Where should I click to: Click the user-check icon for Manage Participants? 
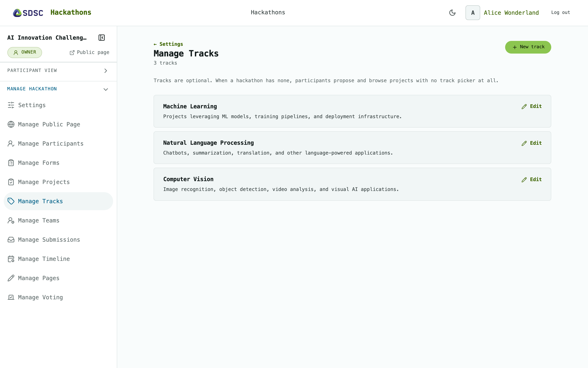click(x=11, y=144)
